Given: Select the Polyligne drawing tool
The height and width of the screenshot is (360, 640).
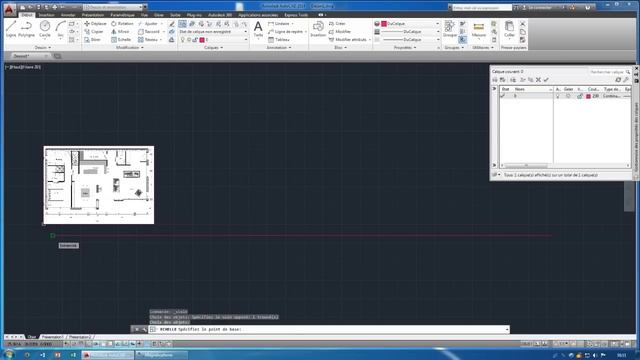Looking at the screenshot, I should pos(26,29).
